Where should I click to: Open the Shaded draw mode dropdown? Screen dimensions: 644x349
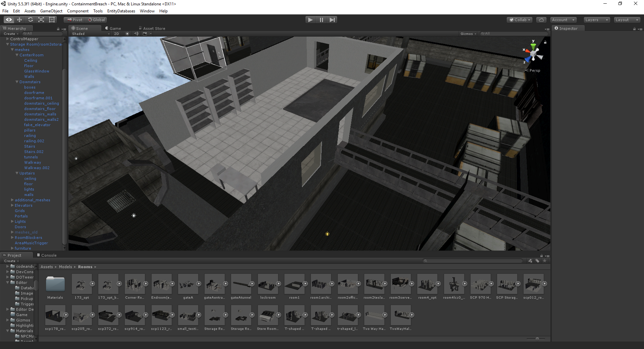coord(91,34)
